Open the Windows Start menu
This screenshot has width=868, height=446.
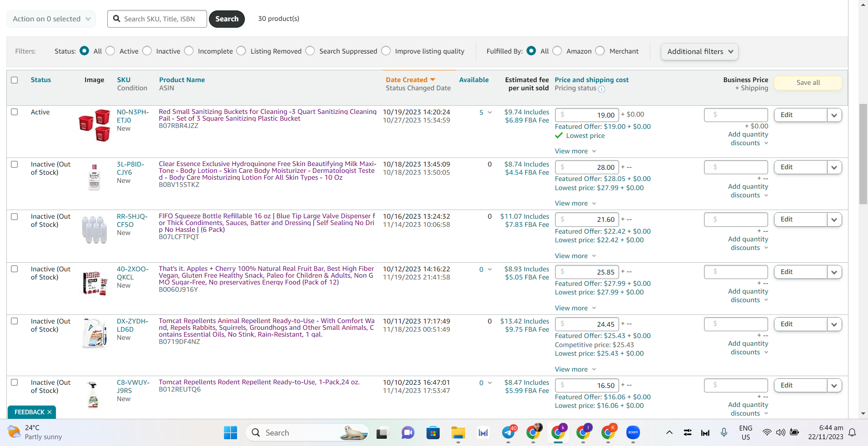pyautogui.click(x=230, y=433)
